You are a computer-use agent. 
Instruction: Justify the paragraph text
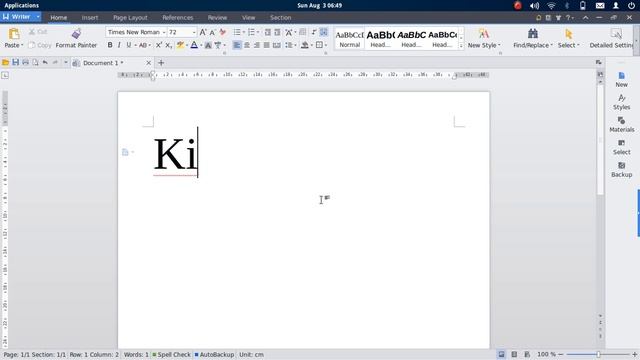[x=267, y=45]
